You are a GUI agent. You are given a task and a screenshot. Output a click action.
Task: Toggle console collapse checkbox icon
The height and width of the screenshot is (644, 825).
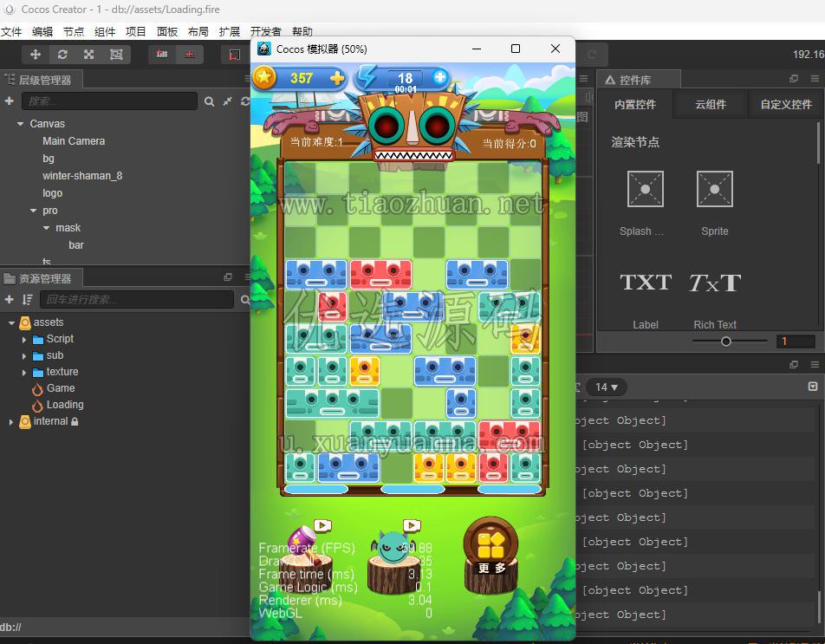coord(813,387)
